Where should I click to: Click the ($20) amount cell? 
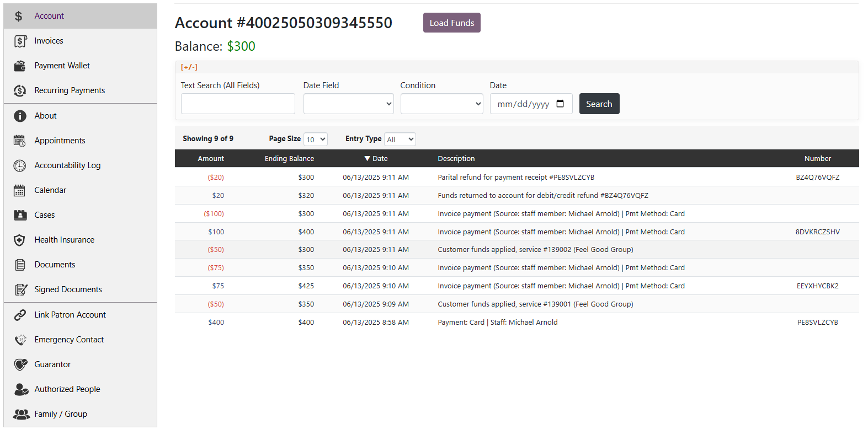pos(216,178)
